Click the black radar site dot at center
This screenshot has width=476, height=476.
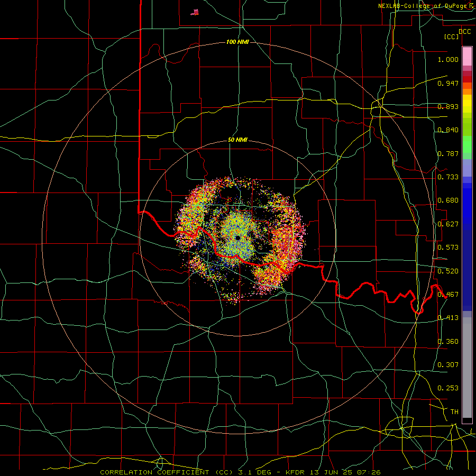click(x=237, y=237)
